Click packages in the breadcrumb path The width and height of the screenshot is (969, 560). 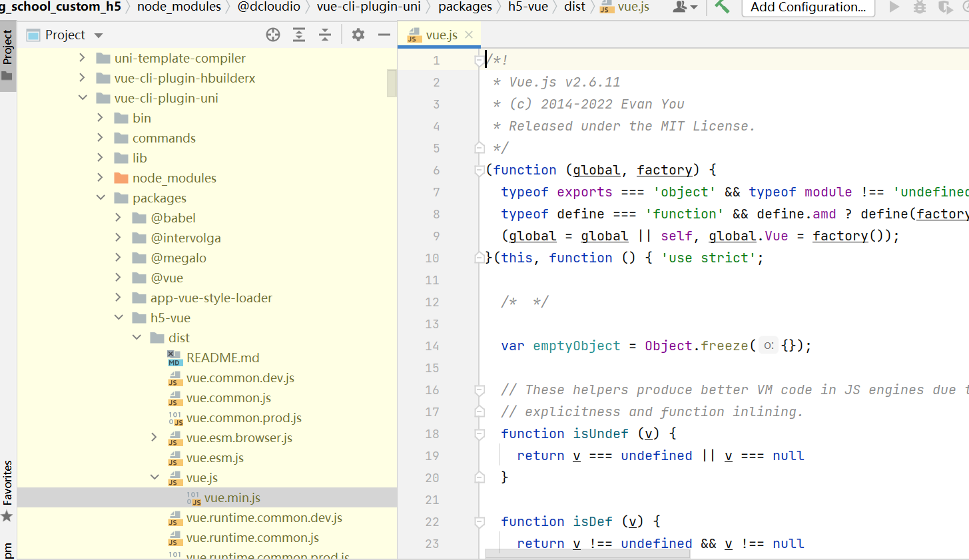465,7
